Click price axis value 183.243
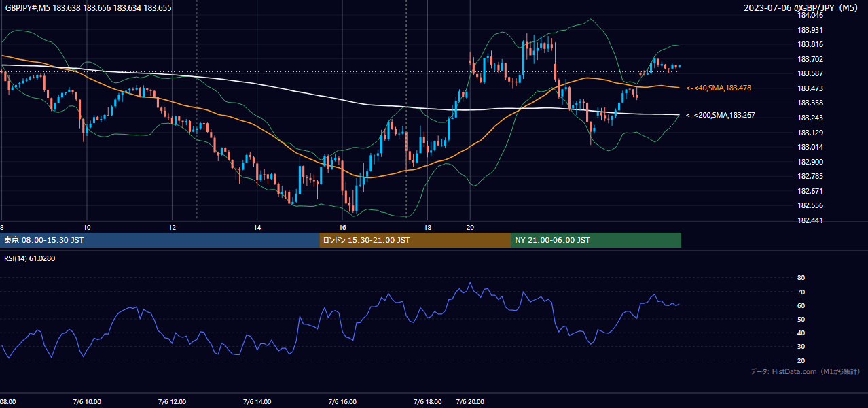Viewport: 868px width, 408px height. click(x=810, y=118)
